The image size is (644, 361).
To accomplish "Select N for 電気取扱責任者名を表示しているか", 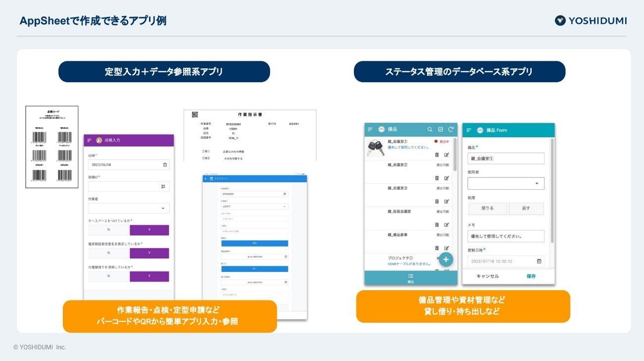I will click(x=109, y=253).
